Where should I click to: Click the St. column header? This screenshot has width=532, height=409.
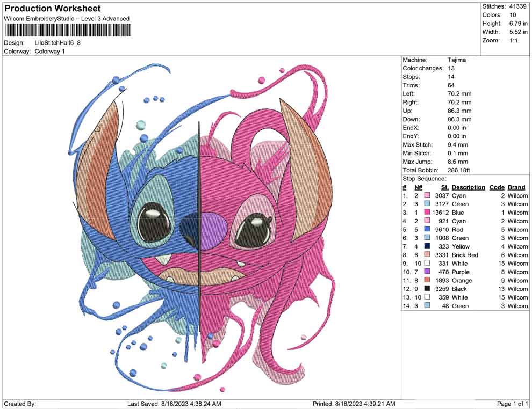pos(445,187)
